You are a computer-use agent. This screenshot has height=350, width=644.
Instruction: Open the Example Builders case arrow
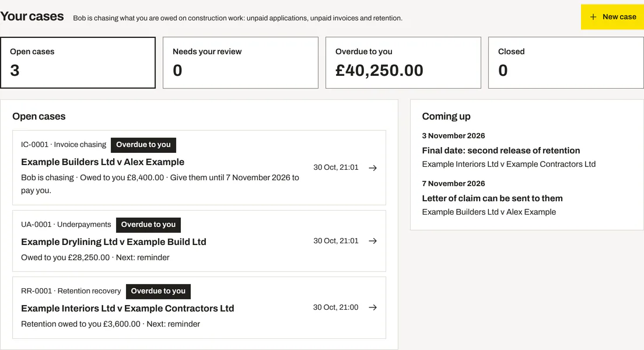(x=373, y=167)
